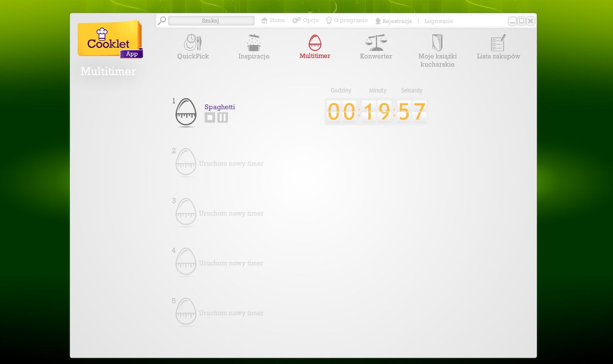613x364 pixels.
Task: Start new timer in slot 4
Action: 231,263
